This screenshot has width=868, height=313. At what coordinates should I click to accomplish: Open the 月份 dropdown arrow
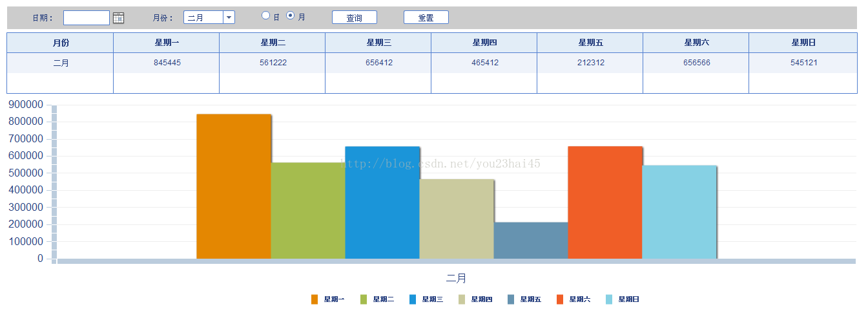[x=229, y=17]
